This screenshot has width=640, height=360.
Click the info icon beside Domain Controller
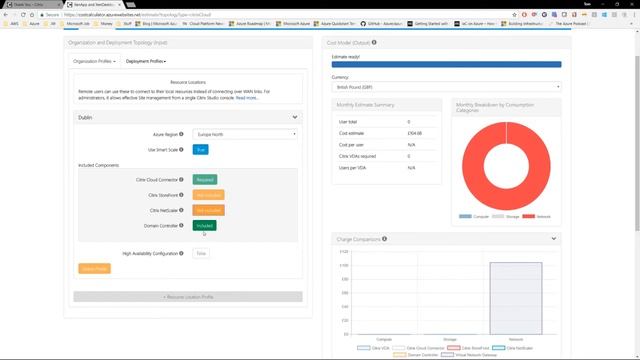pyautogui.click(x=181, y=225)
